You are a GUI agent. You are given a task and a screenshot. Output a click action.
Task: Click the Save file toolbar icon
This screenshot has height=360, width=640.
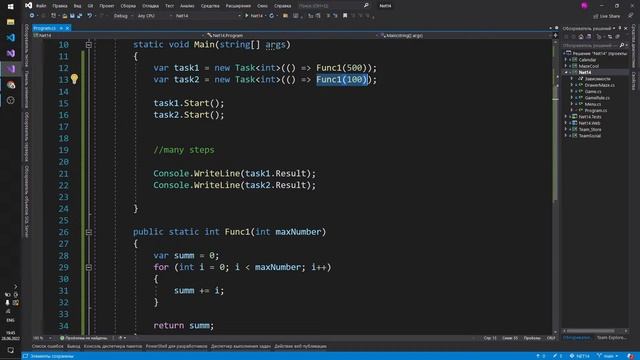(x=72, y=16)
